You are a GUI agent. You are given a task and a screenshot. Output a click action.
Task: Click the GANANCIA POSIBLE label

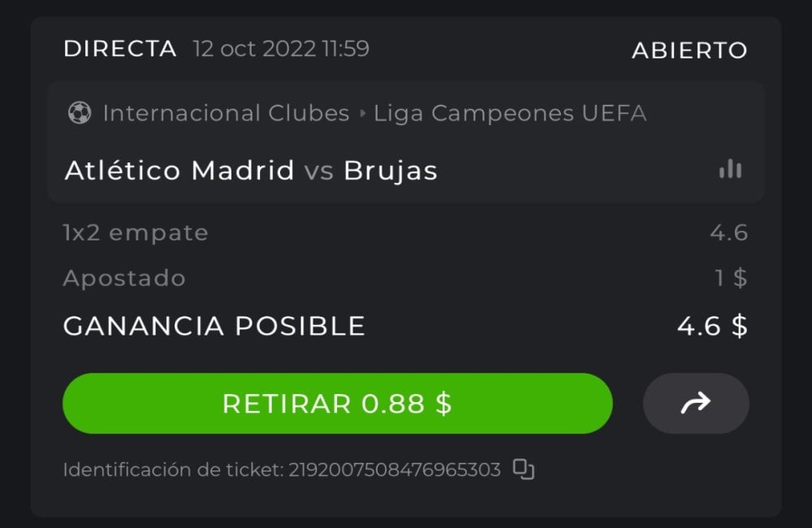click(x=214, y=326)
